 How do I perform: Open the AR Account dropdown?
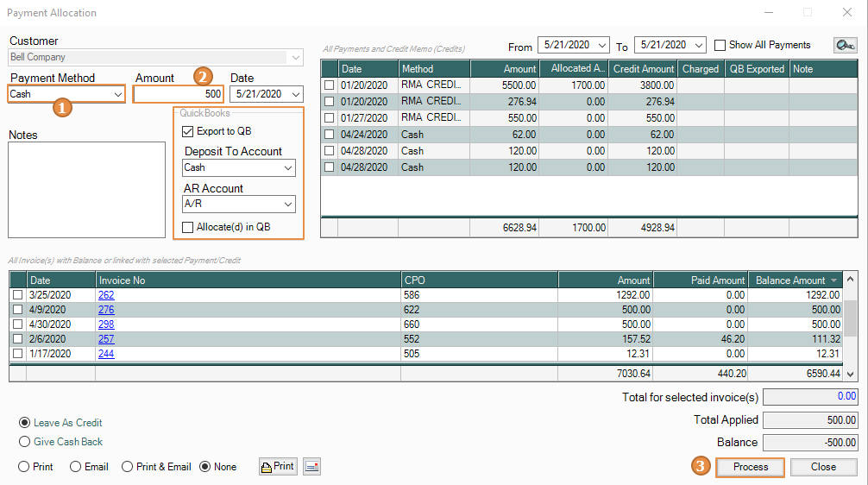pyautogui.click(x=287, y=205)
